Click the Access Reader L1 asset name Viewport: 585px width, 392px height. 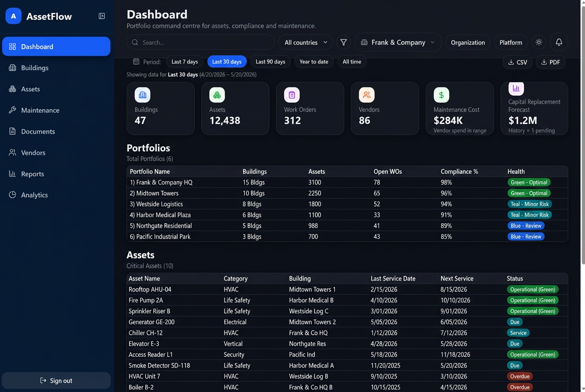(x=150, y=355)
